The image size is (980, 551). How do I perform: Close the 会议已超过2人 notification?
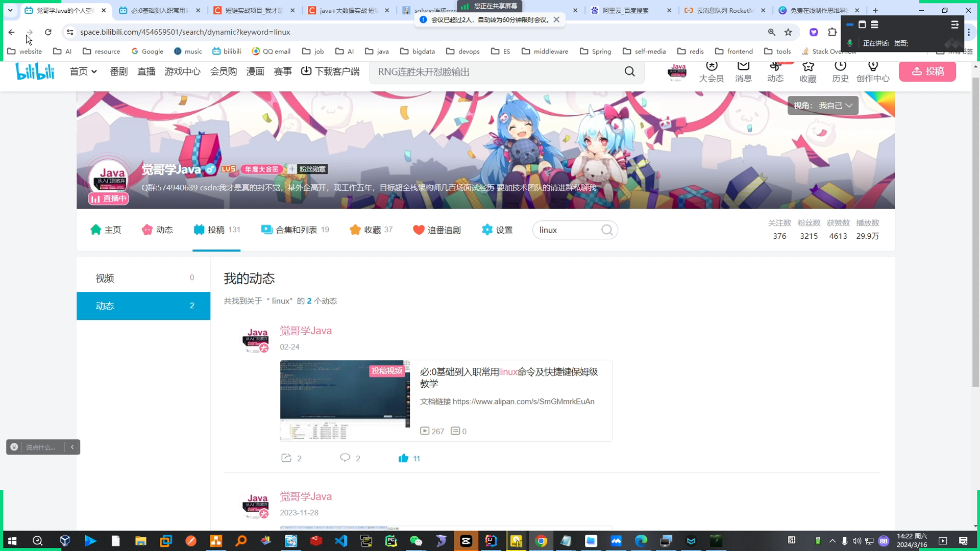click(556, 19)
